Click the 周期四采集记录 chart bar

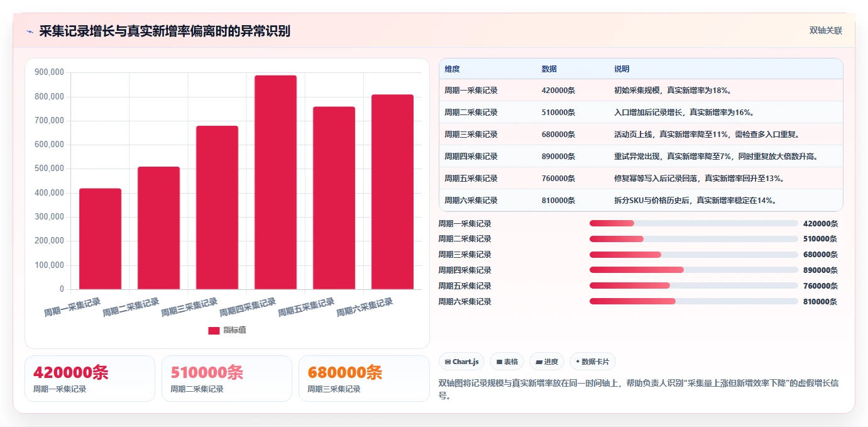click(x=275, y=182)
